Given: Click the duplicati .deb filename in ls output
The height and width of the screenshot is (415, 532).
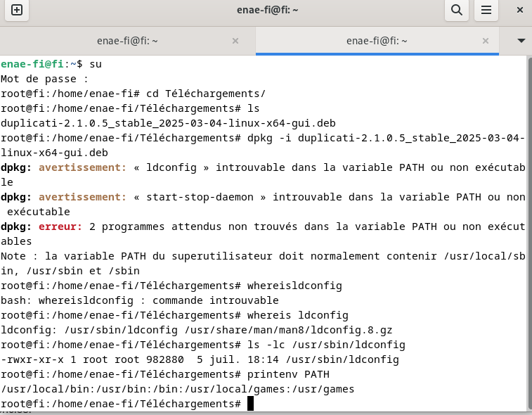Looking at the screenshot, I should tap(168, 123).
